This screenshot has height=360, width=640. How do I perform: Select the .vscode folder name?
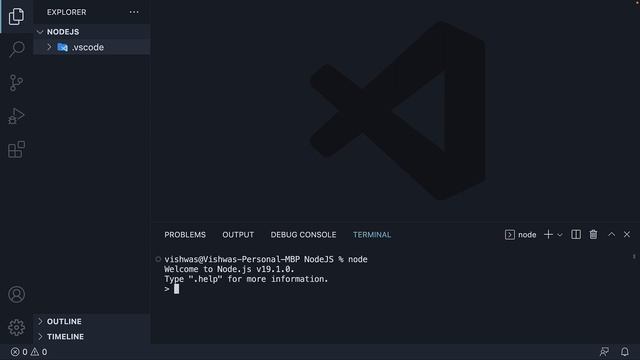pos(88,47)
